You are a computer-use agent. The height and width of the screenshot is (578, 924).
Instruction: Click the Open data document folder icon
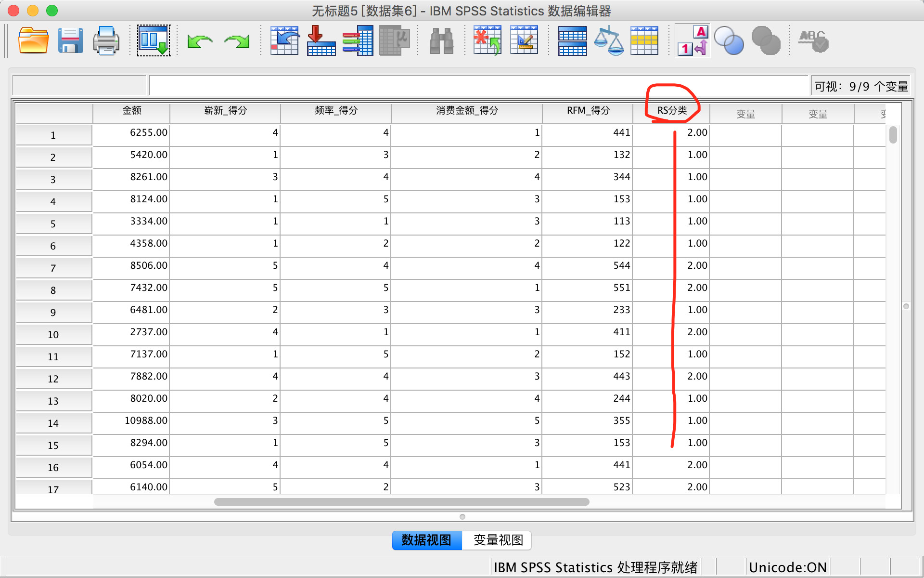[x=33, y=41]
